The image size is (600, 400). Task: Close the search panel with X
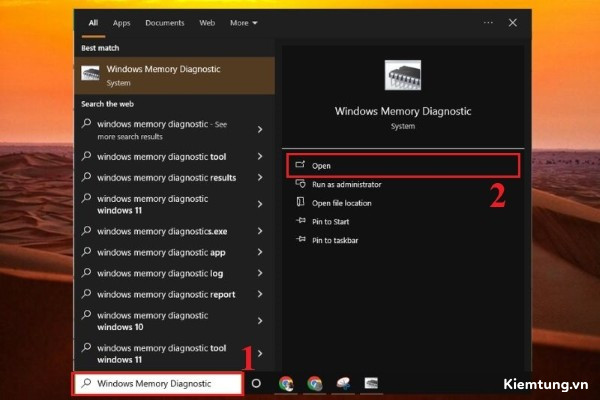[x=513, y=23]
